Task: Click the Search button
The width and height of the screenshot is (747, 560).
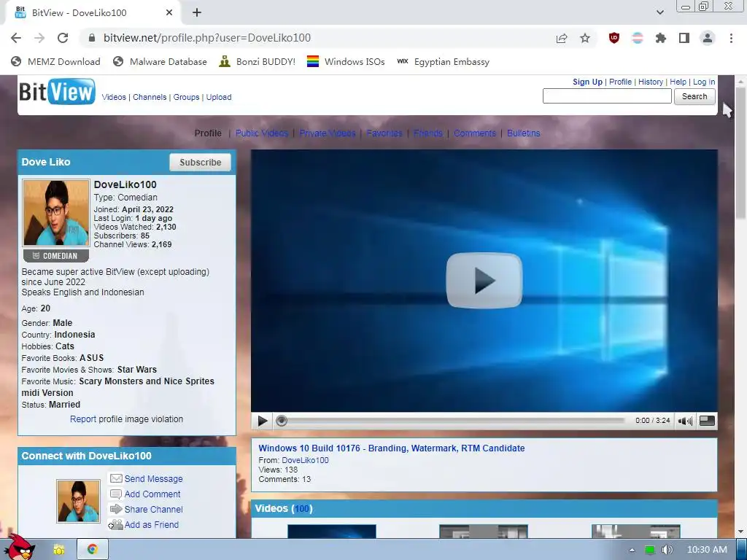Action: click(694, 96)
